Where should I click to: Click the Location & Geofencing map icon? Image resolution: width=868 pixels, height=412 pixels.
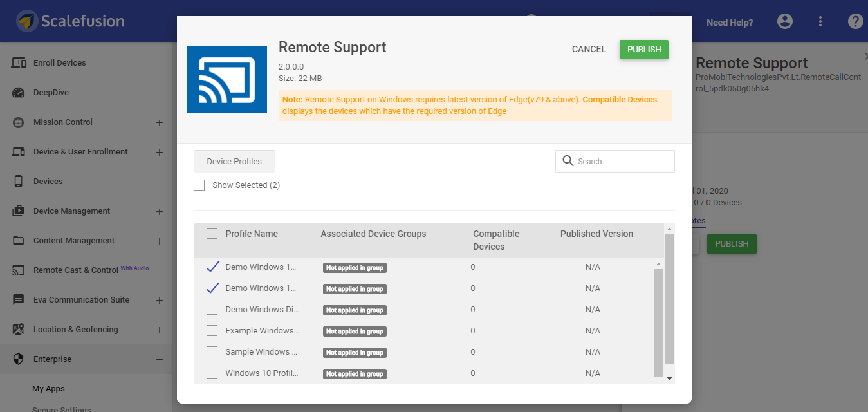pyautogui.click(x=19, y=330)
